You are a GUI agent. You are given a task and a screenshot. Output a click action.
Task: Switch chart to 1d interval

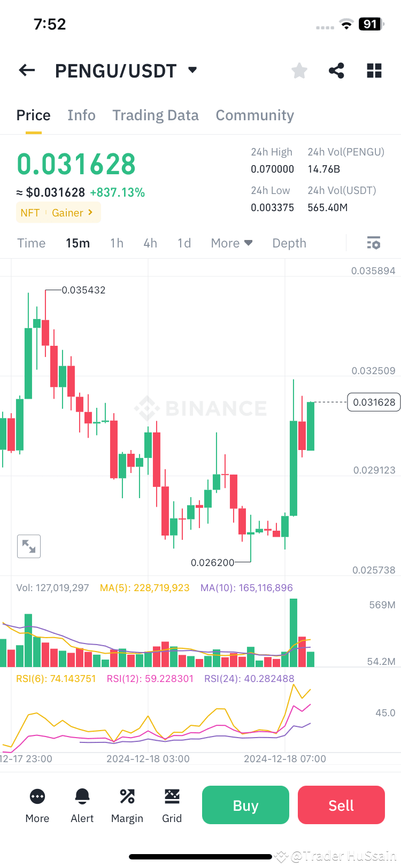(184, 243)
